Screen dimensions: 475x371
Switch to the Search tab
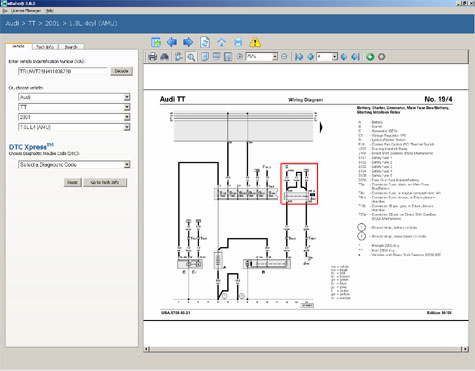tap(71, 47)
